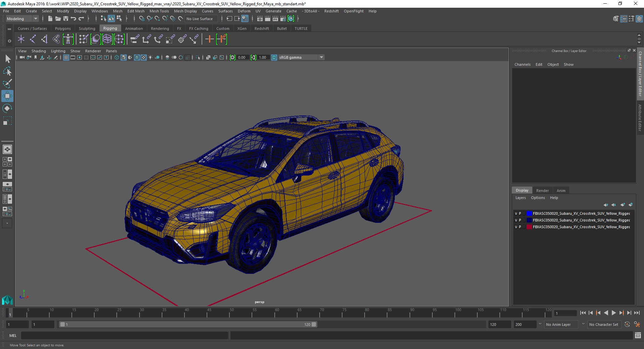
Task: Click the orange plus shelf icon
Action: (209, 39)
